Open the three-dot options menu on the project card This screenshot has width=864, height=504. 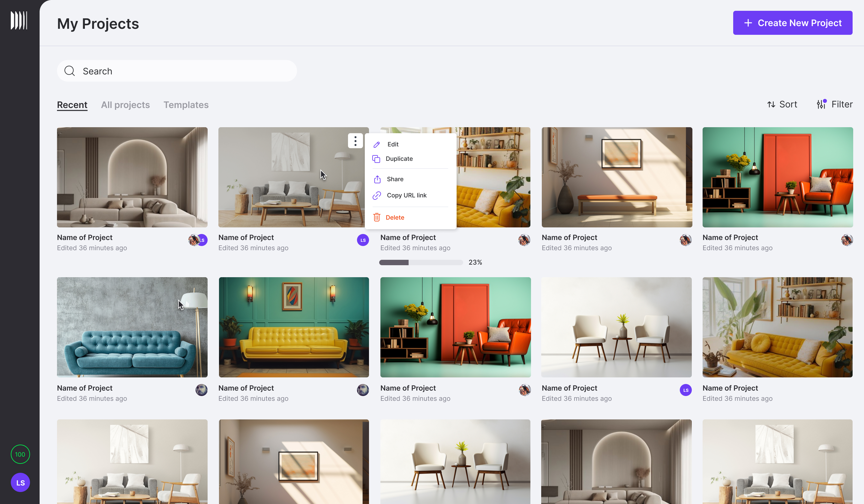[355, 141]
